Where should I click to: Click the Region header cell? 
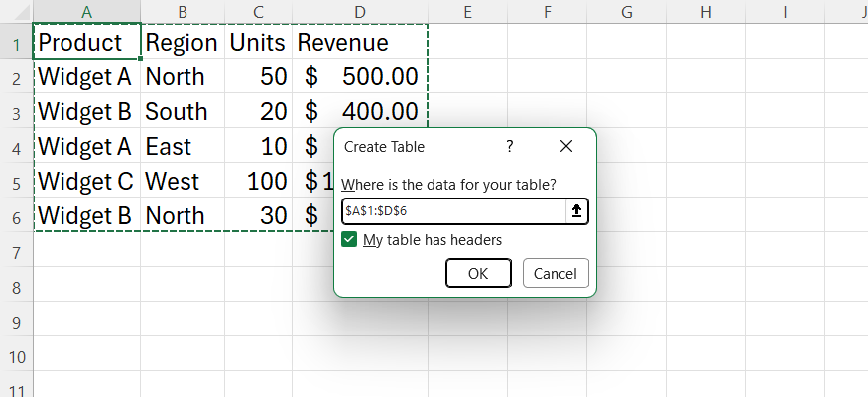pos(183,42)
